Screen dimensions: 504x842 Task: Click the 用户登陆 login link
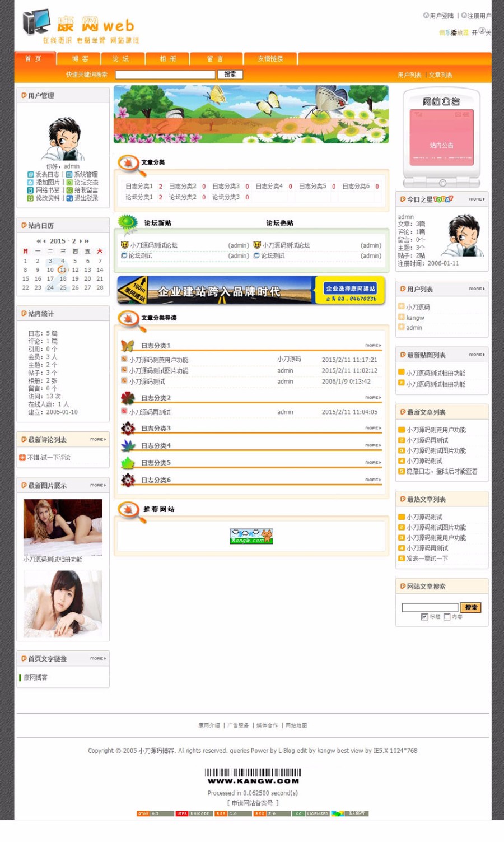(x=442, y=16)
